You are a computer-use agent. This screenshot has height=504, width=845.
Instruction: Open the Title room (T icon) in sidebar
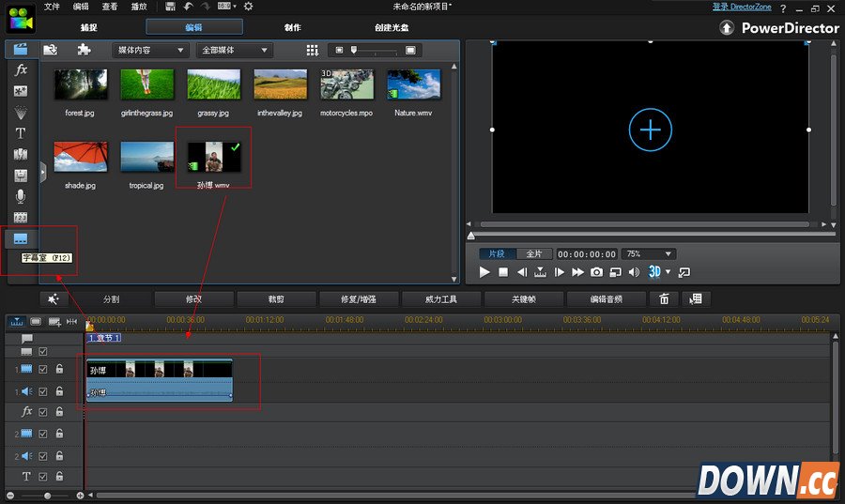click(21, 133)
